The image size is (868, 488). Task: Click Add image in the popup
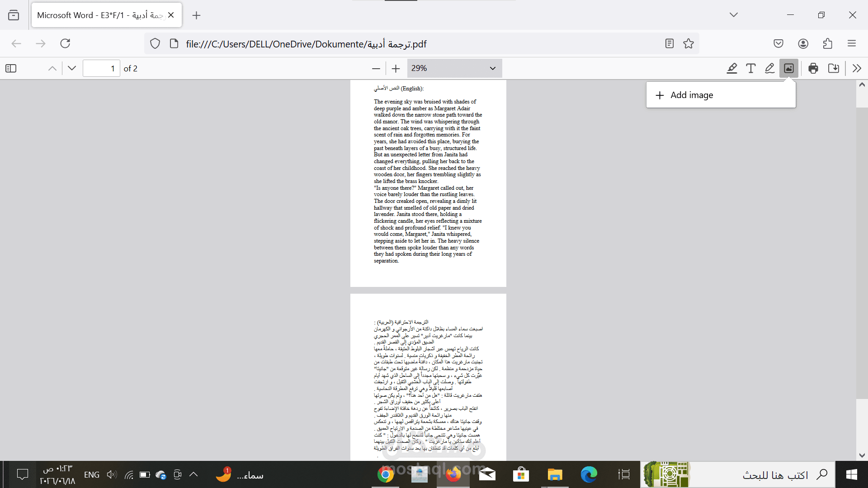click(721, 95)
